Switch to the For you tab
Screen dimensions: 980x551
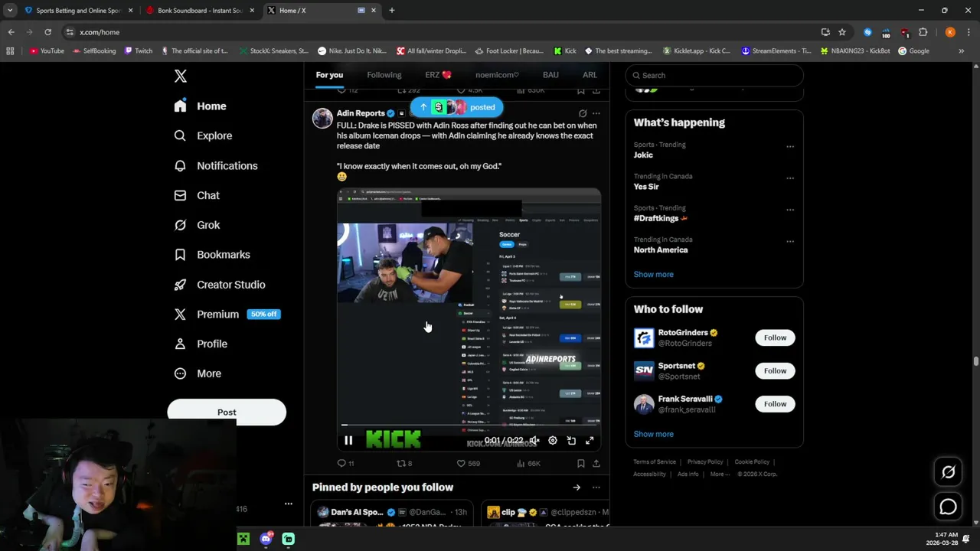(x=329, y=75)
